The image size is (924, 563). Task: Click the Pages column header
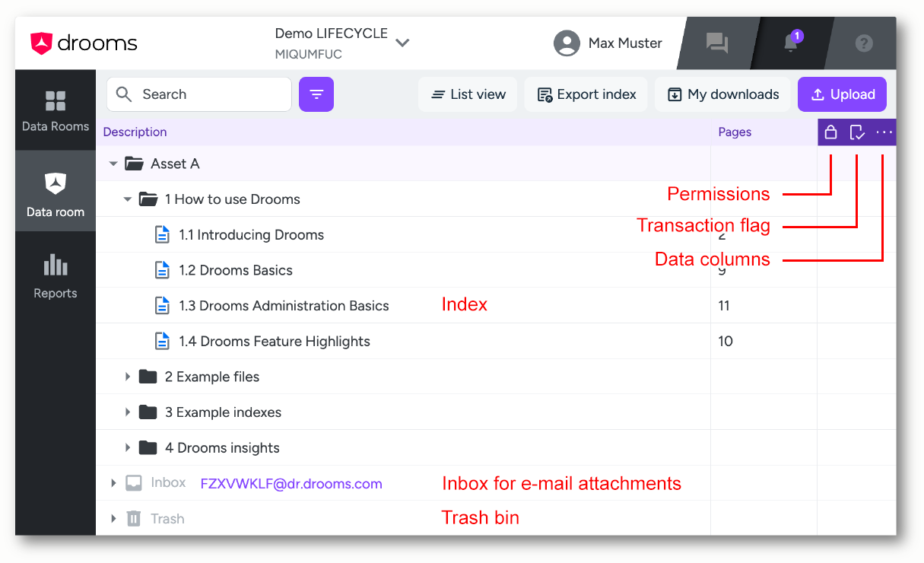(735, 132)
